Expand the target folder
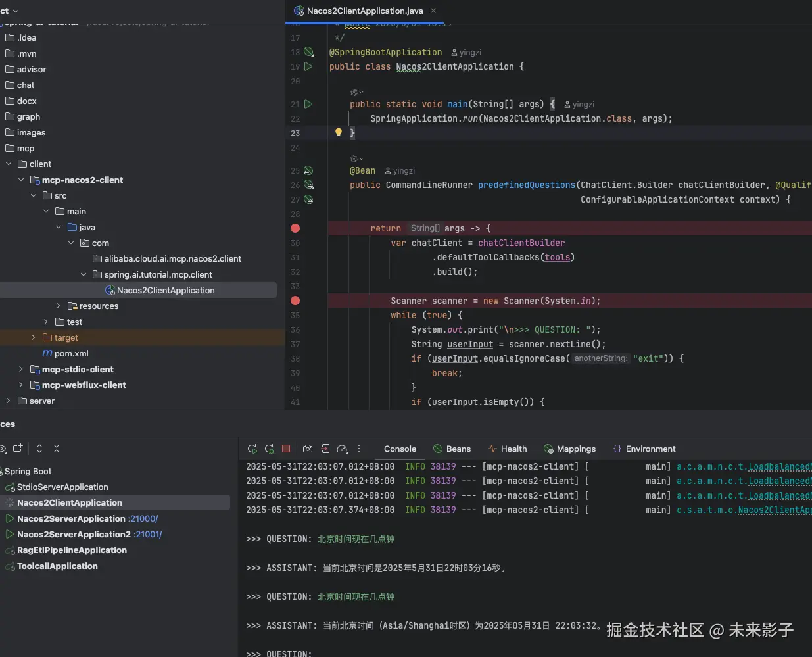This screenshot has height=657, width=812. click(34, 337)
